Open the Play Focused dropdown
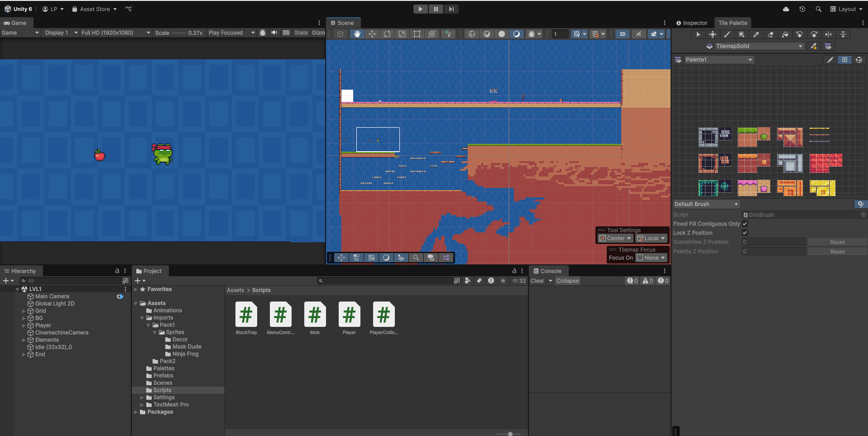 point(231,33)
